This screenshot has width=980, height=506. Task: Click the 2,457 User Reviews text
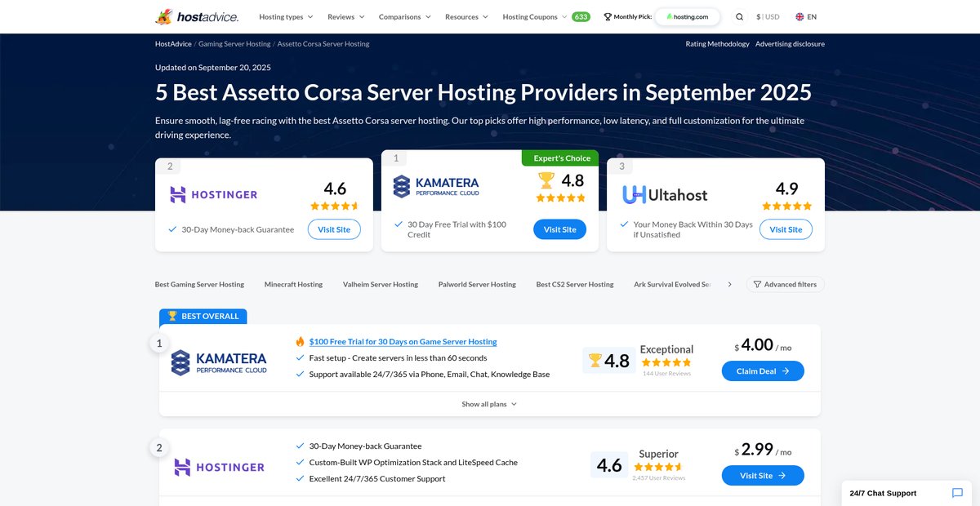point(659,478)
